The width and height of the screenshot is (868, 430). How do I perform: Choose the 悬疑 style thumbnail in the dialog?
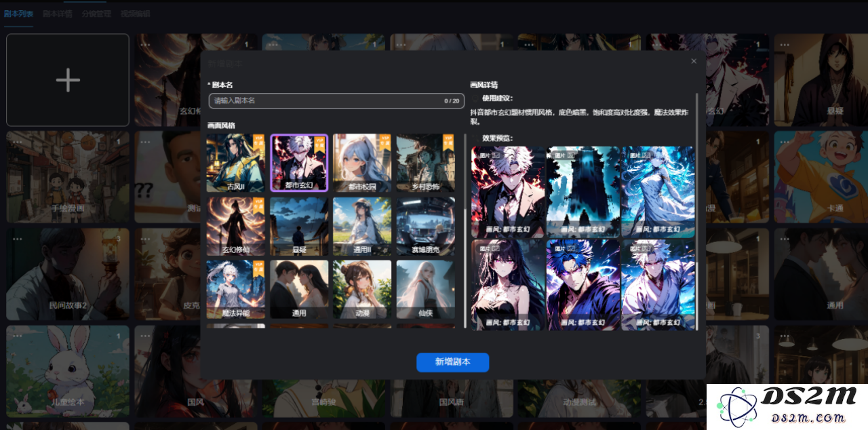click(x=299, y=227)
